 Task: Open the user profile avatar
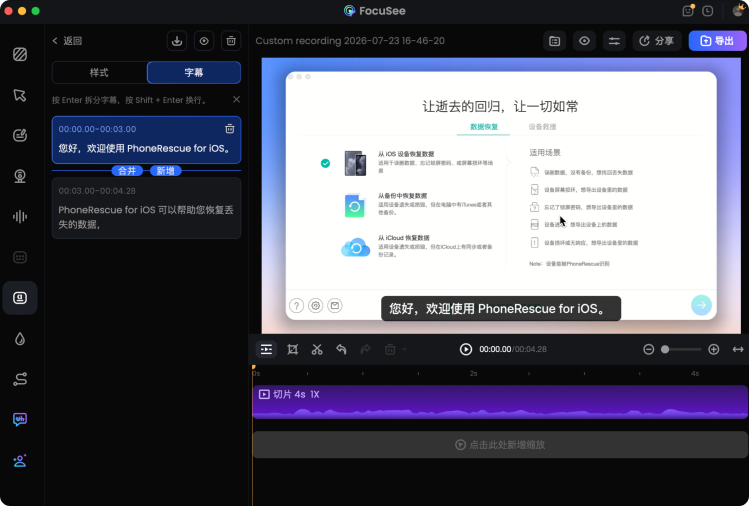click(738, 10)
